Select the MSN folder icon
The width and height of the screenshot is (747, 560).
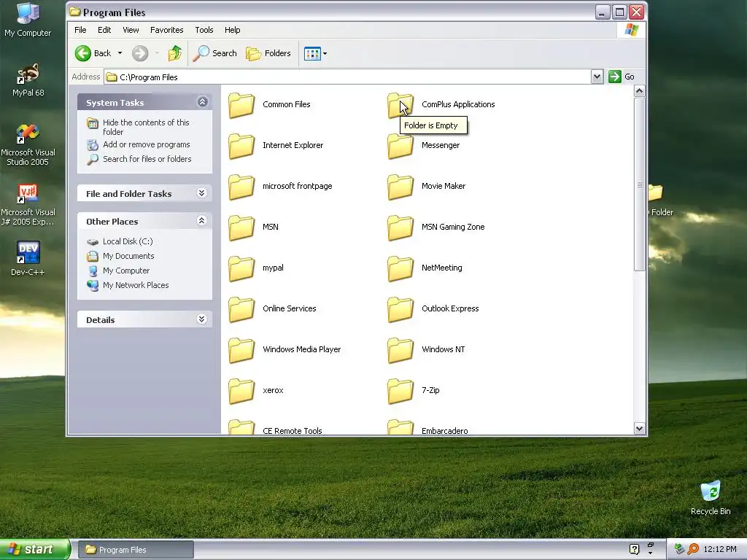(241, 227)
